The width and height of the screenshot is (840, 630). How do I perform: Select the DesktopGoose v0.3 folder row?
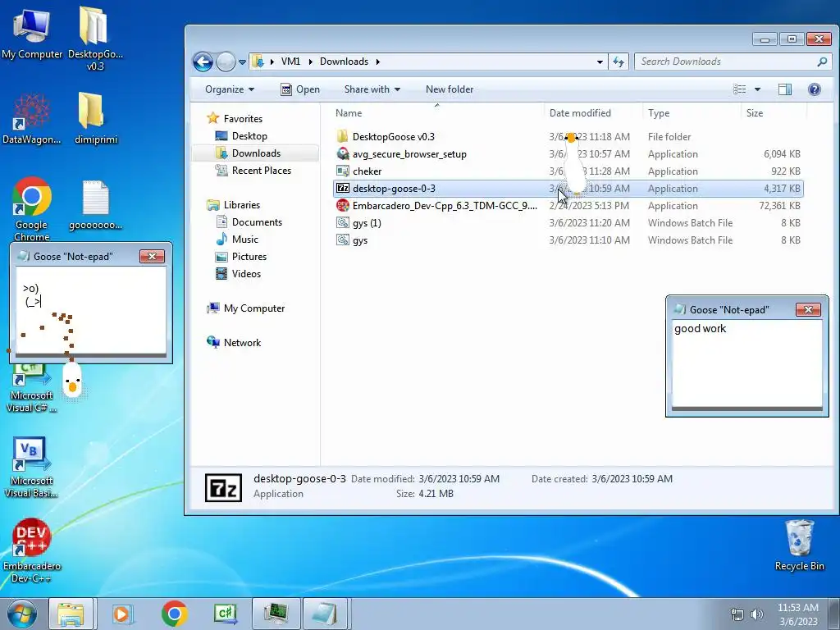pyautogui.click(x=568, y=137)
